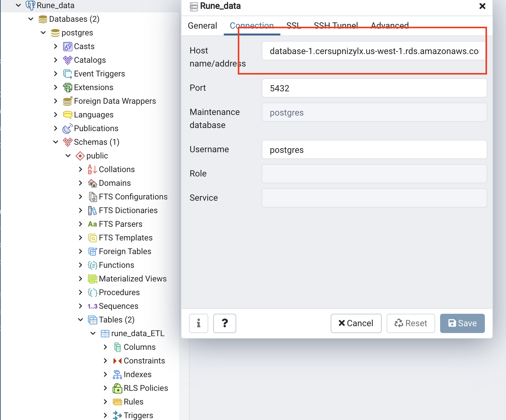The height and width of the screenshot is (420, 506).
Task: Click the Publications satellite icon
Action: [x=68, y=129]
